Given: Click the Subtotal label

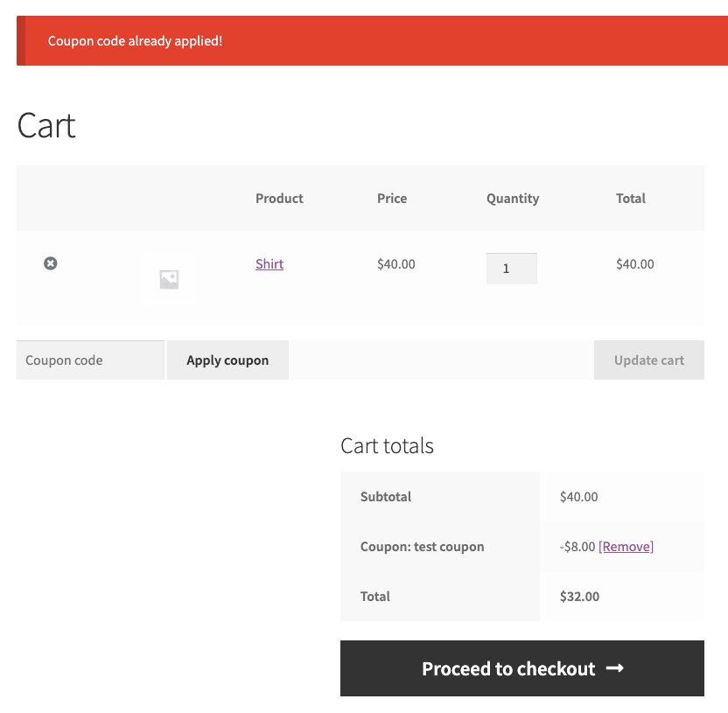Looking at the screenshot, I should coord(386,497).
